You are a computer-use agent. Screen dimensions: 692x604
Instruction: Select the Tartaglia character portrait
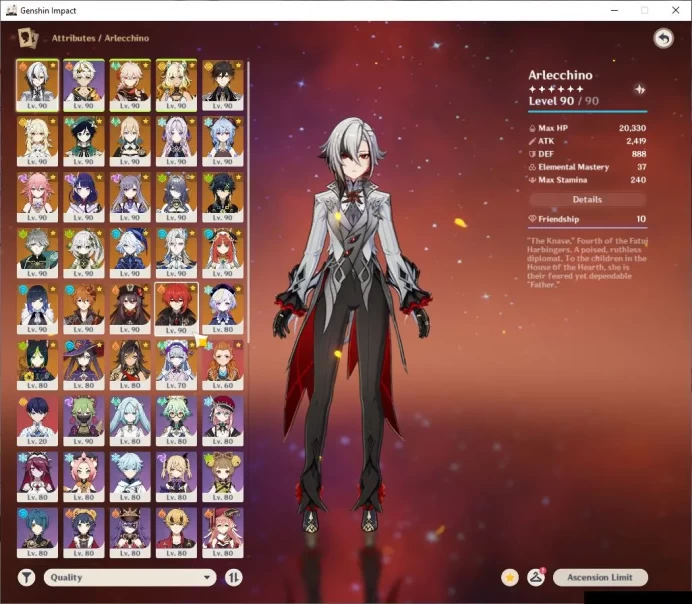click(x=84, y=309)
